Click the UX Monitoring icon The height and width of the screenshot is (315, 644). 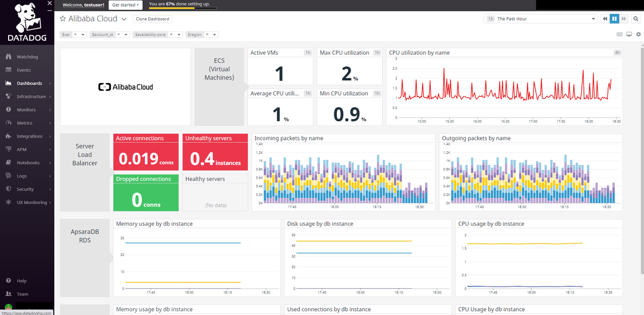pos(8,202)
